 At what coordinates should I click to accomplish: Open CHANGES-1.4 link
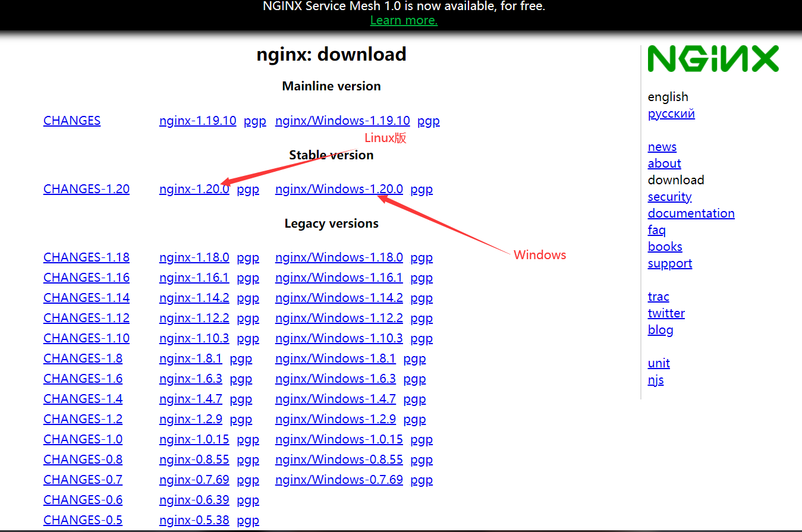(83, 399)
